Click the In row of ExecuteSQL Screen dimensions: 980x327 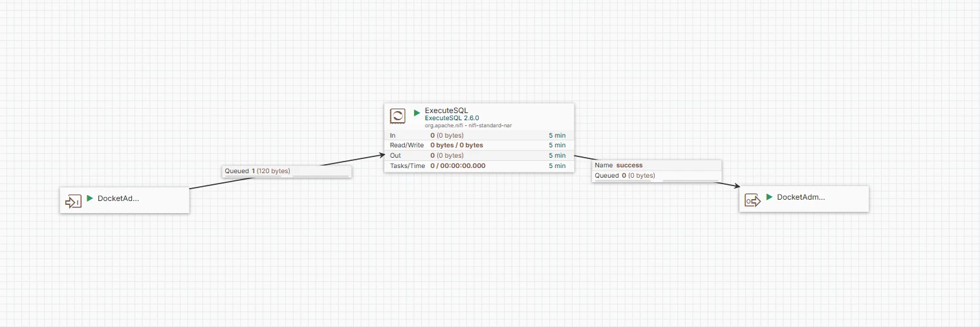479,136
